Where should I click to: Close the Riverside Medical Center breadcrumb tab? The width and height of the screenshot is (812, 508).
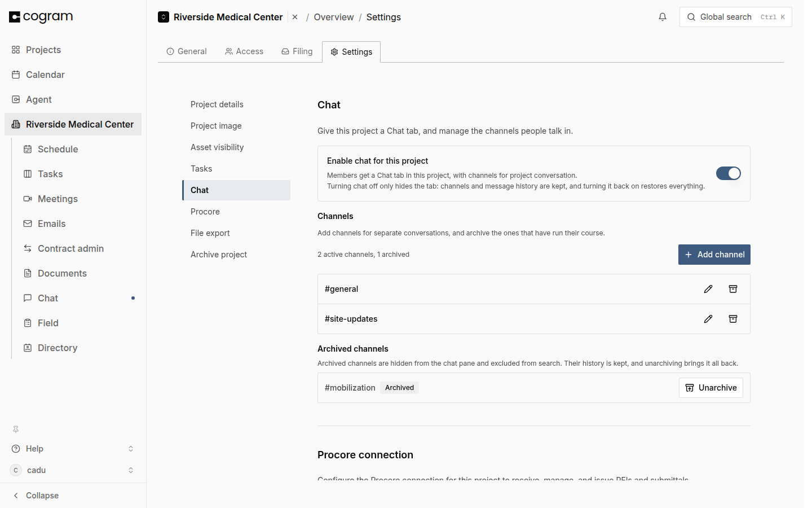click(295, 17)
